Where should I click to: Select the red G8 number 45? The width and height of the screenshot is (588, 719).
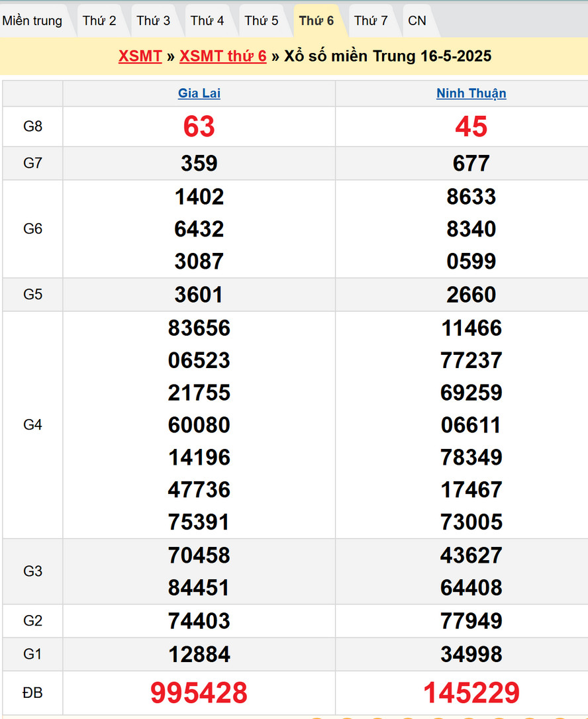(471, 126)
